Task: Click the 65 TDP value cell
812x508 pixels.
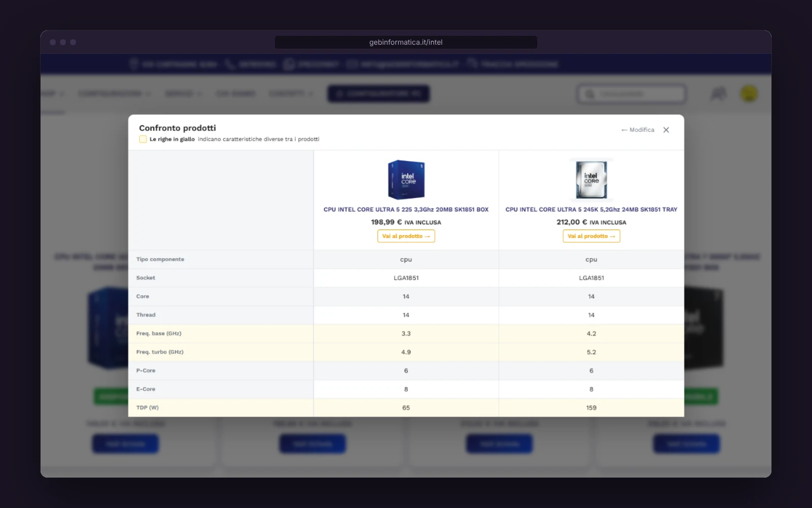Action: tap(406, 408)
